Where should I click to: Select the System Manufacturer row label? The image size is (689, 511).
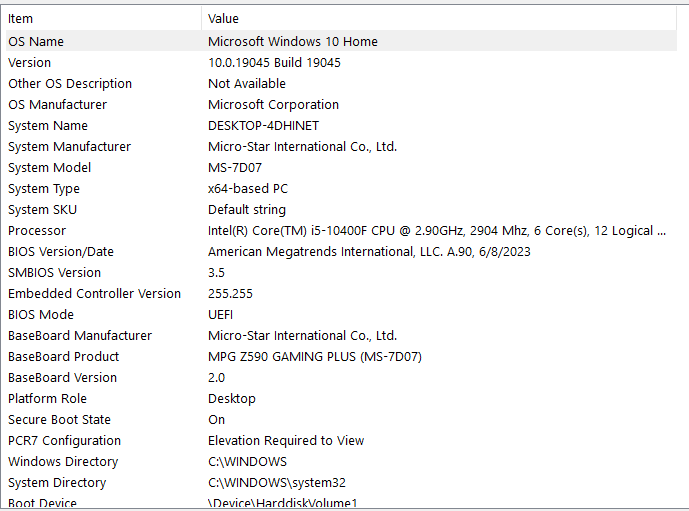coord(69,147)
